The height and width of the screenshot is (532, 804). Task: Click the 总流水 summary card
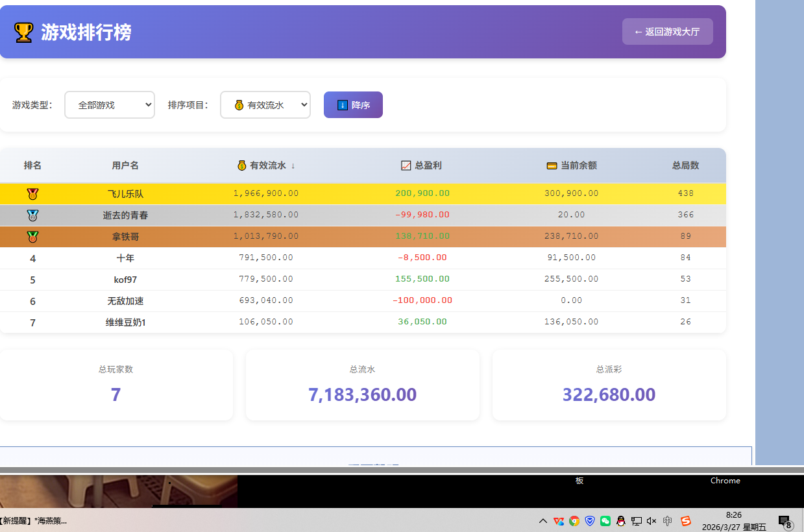coord(362,385)
